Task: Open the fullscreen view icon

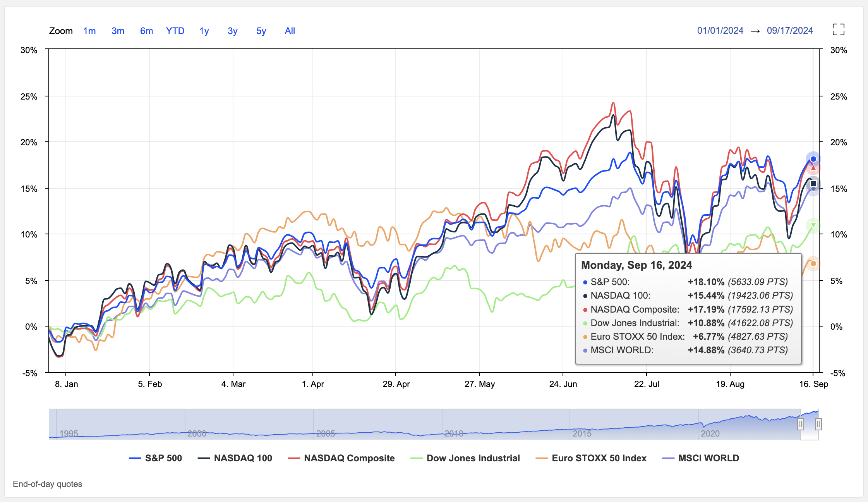Action: pos(838,29)
